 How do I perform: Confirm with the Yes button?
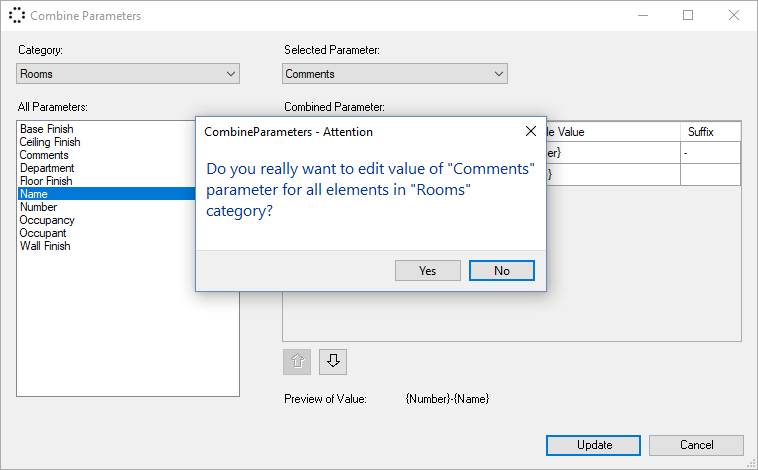pyautogui.click(x=428, y=271)
